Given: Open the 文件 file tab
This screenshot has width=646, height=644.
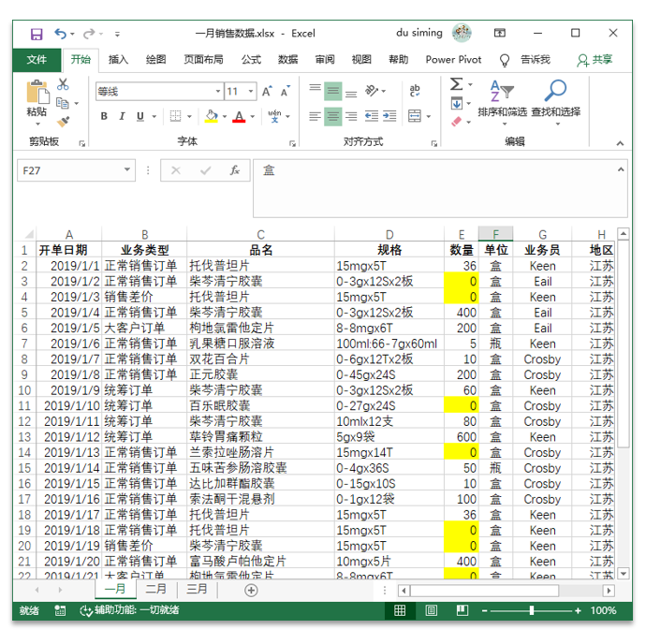Looking at the screenshot, I should click(x=37, y=60).
